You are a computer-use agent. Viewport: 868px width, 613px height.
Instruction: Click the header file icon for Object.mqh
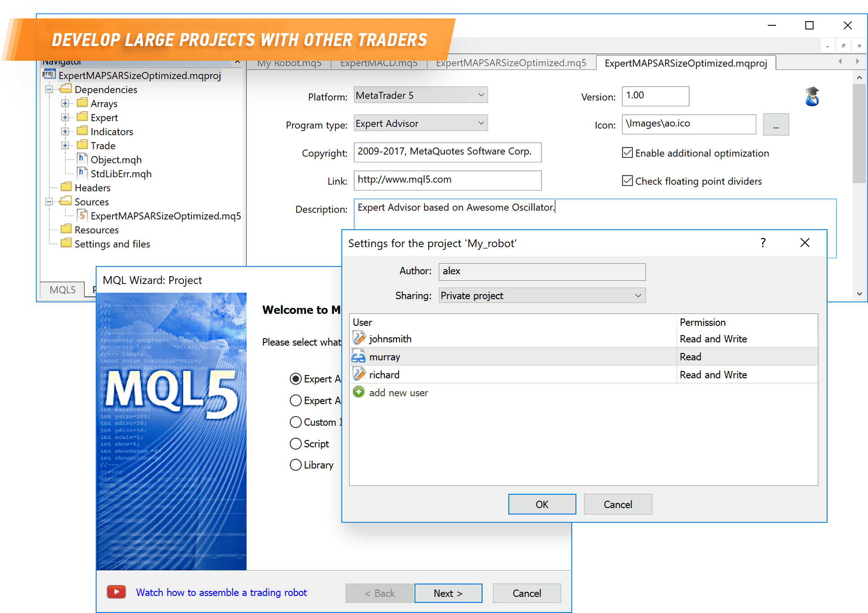coord(82,159)
